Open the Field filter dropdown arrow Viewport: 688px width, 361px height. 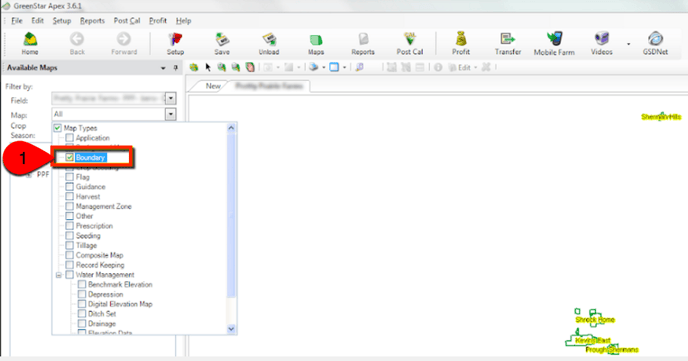[x=171, y=98]
